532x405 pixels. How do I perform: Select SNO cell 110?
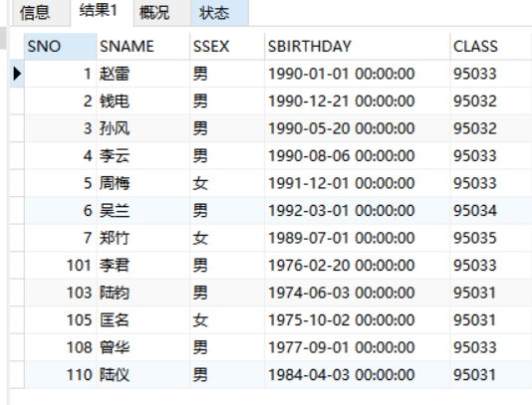[x=61, y=375]
